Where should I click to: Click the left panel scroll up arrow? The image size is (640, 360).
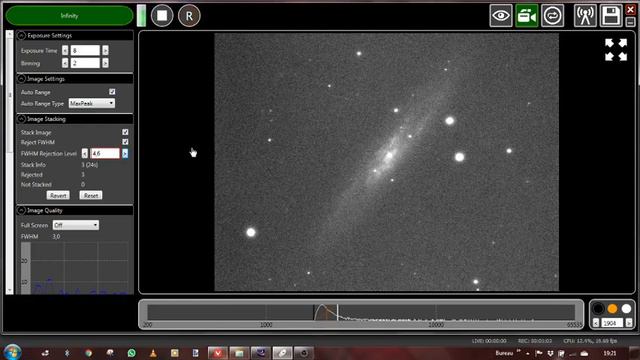pyautogui.click(x=10, y=34)
